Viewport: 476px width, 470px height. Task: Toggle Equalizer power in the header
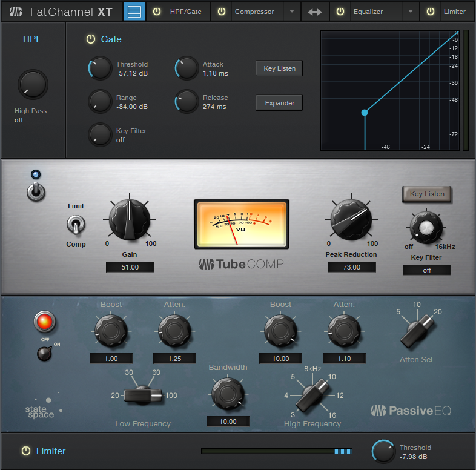(340, 12)
